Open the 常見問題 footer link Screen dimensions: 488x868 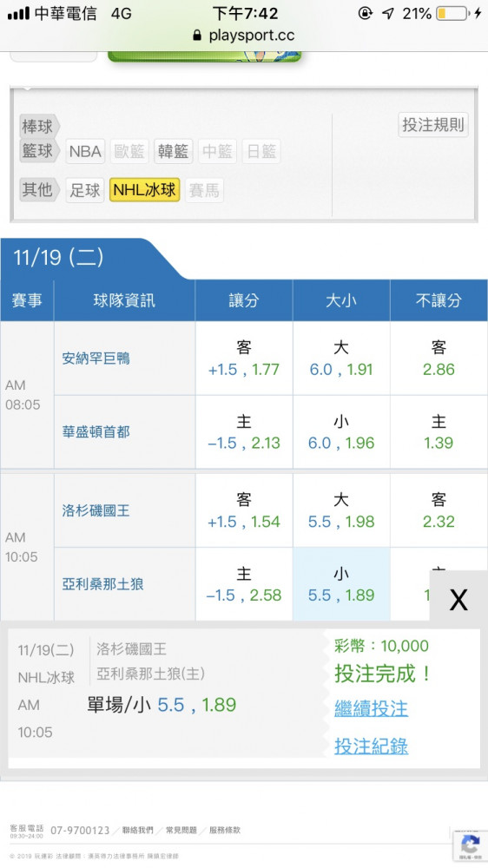(x=181, y=831)
